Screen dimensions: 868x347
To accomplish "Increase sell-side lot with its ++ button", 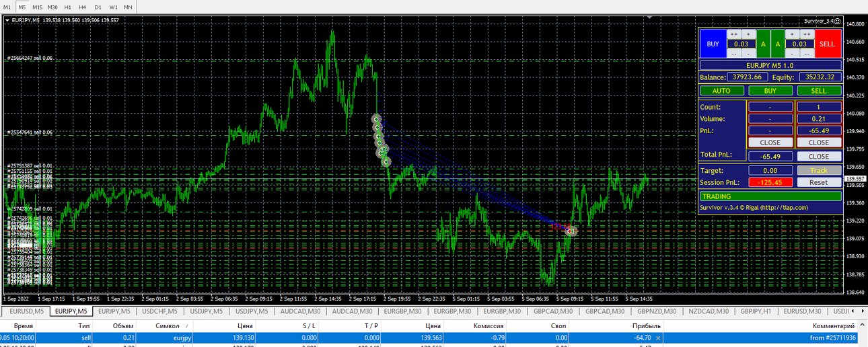I will 807,34.
